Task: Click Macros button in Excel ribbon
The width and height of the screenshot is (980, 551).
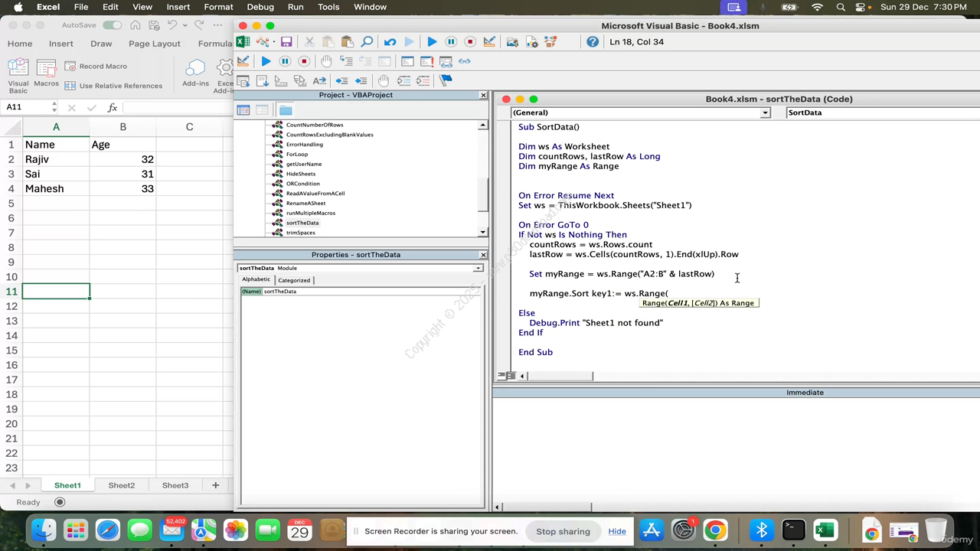Action: 46,73
